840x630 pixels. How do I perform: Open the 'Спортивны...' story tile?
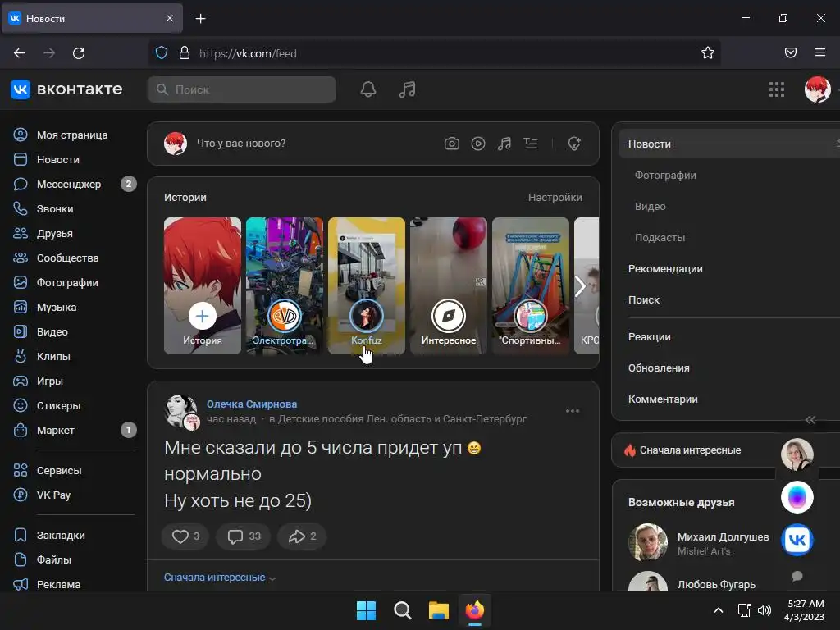coord(531,285)
